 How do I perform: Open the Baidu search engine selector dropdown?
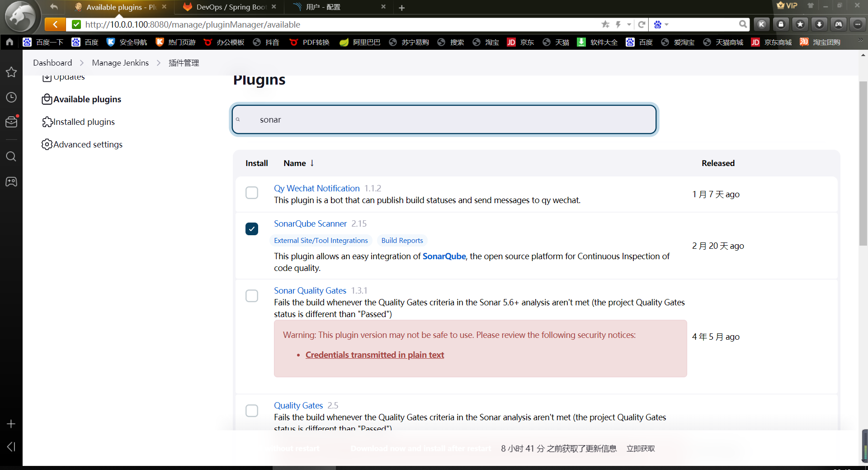click(661, 24)
